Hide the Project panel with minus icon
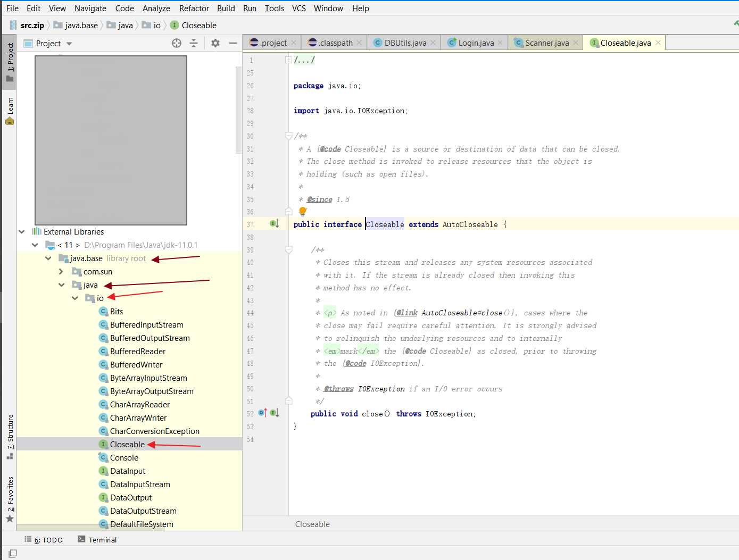The image size is (739, 560). point(233,43)
